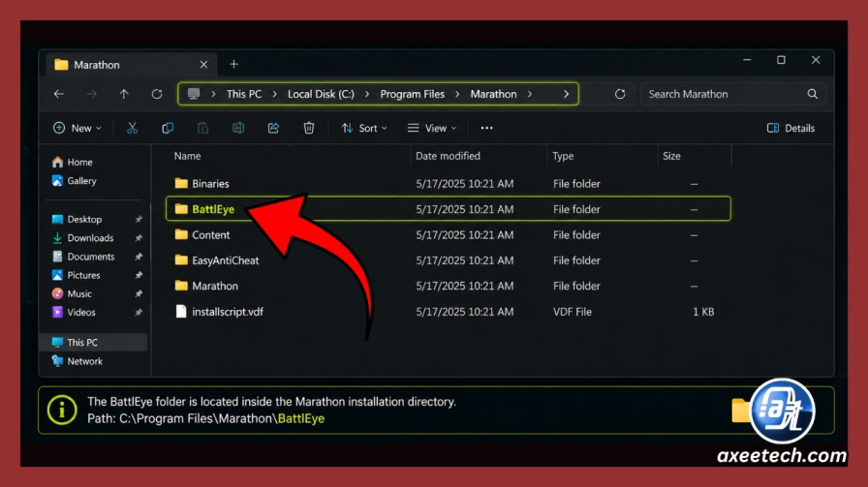Click the pin icon beside Desktop
The image size is (868, 487).
[x=139, y=219]
